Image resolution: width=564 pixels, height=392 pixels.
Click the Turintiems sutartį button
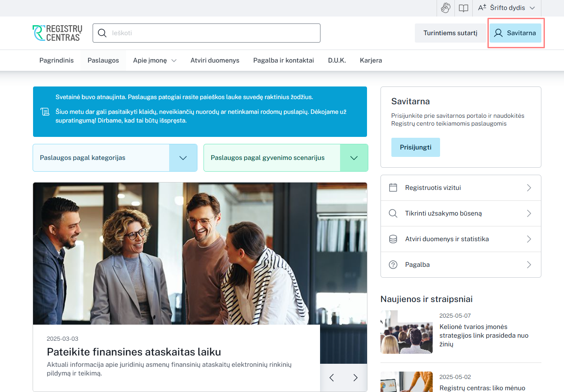click(x=451, y=33)
